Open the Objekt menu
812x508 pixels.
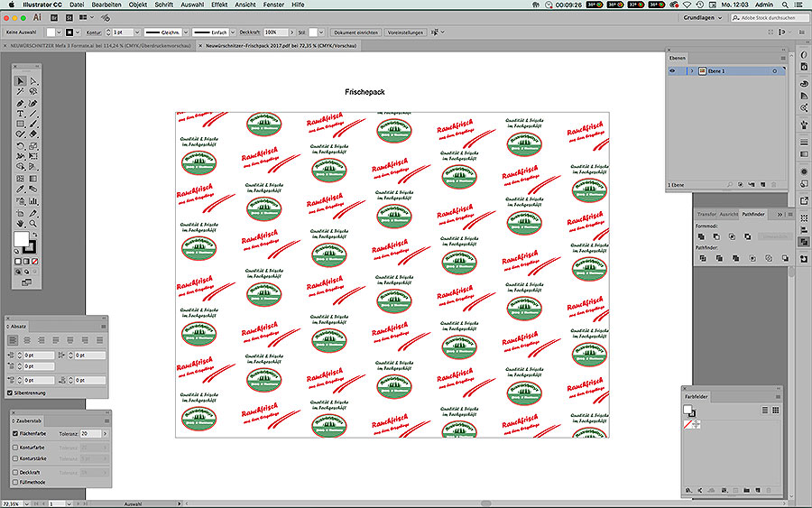(x=138, y=5)
